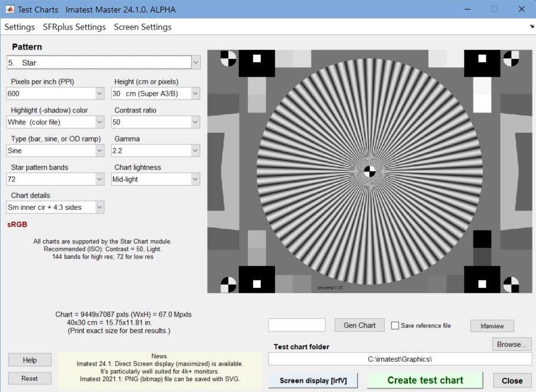Click the bottom-right quadrant registration mark in preview
Screen dimensions: 536x392
click(511, 284)
